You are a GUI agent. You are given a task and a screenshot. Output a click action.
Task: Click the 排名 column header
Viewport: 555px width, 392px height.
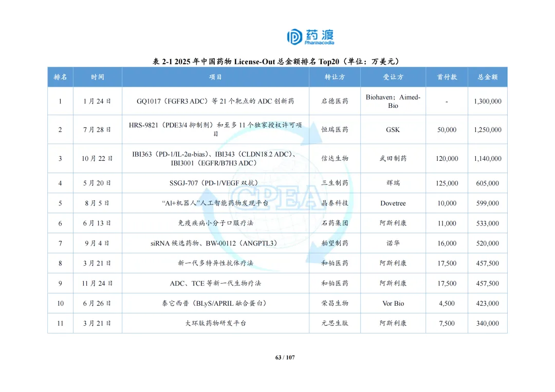[60, 77]
